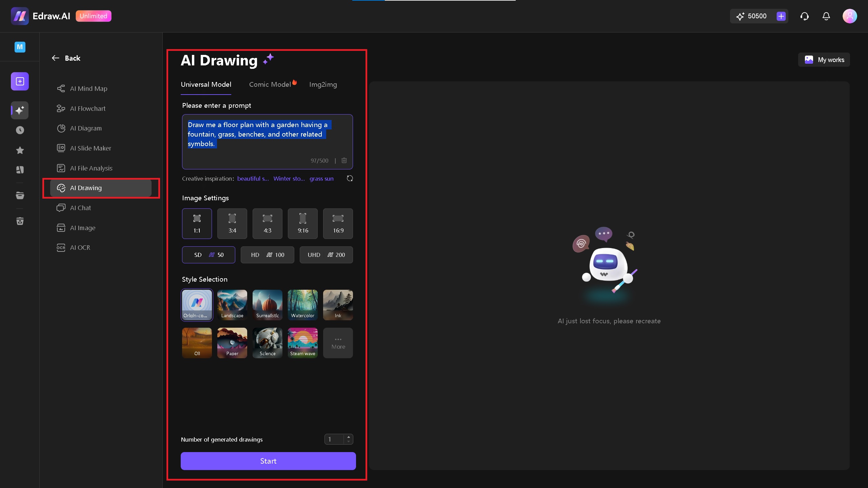Use 'Winter sto...' inspiration suggestion
Screen dimensions: 868x488
tap(289, 179)
